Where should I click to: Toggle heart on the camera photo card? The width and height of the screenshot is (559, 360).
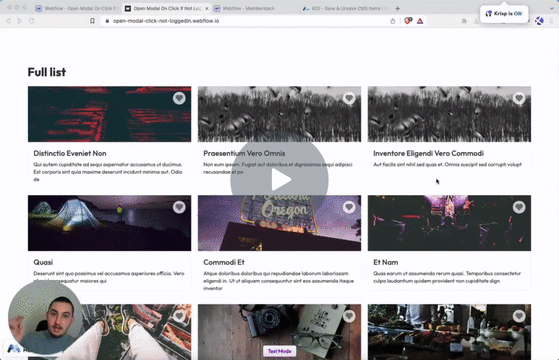click(x=349, y=316)
